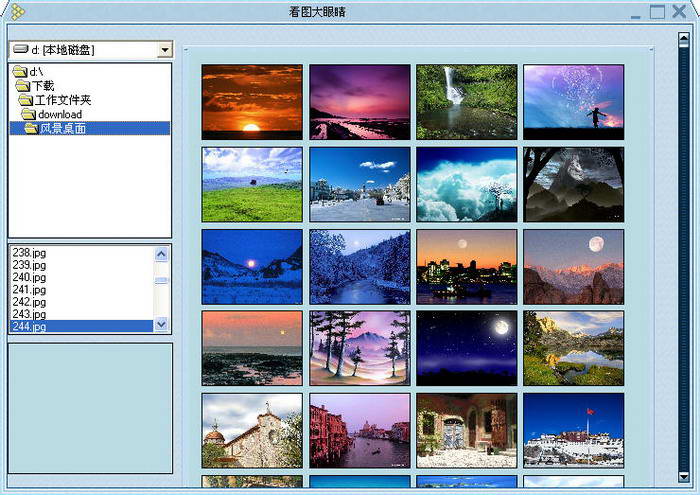Select the 工作文件夹 folder

62,100
